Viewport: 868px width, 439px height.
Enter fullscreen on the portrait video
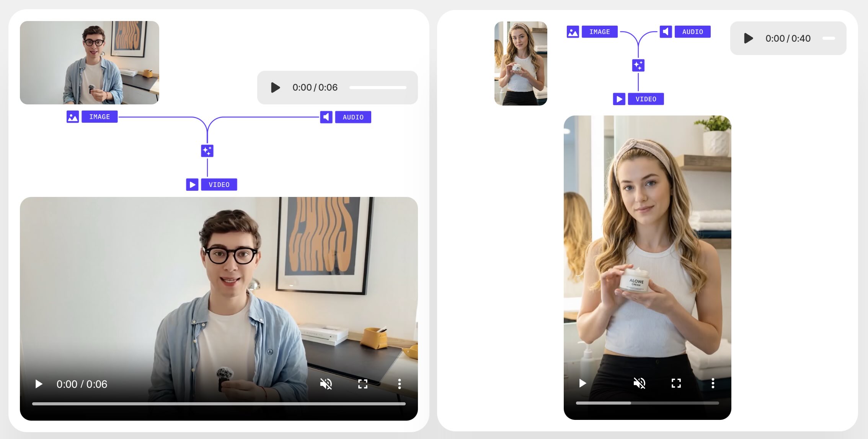pyautogui.click(x=676, y=383)
